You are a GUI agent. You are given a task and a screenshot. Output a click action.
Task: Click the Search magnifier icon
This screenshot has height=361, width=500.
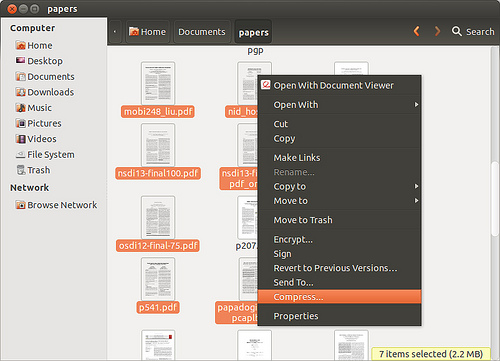click(x=456, y=31)
